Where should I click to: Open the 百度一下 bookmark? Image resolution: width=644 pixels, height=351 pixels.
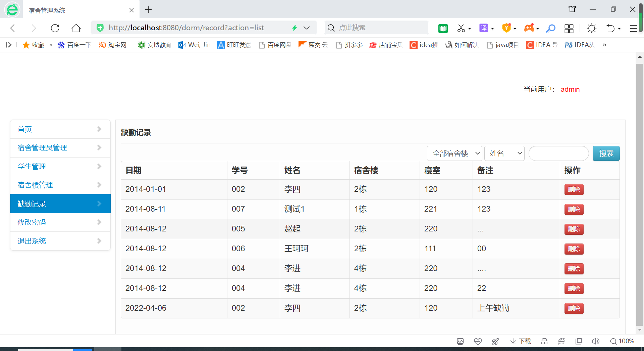click(x=74, y=45)
